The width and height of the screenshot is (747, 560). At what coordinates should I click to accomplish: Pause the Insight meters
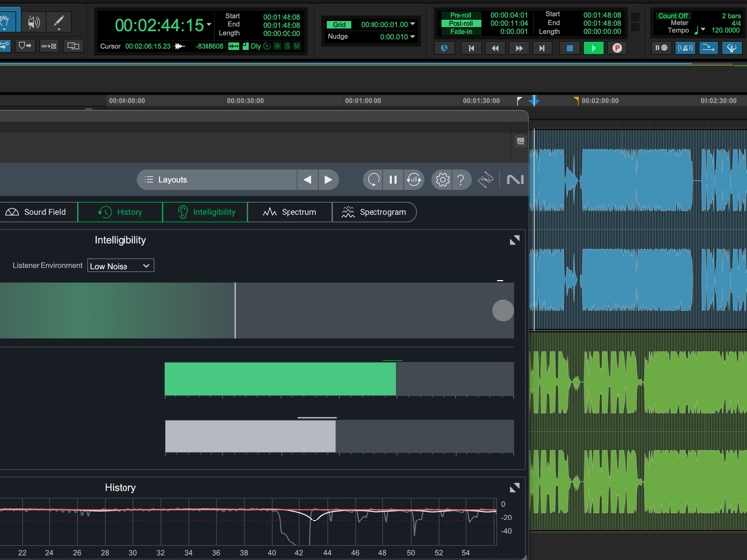393,180
